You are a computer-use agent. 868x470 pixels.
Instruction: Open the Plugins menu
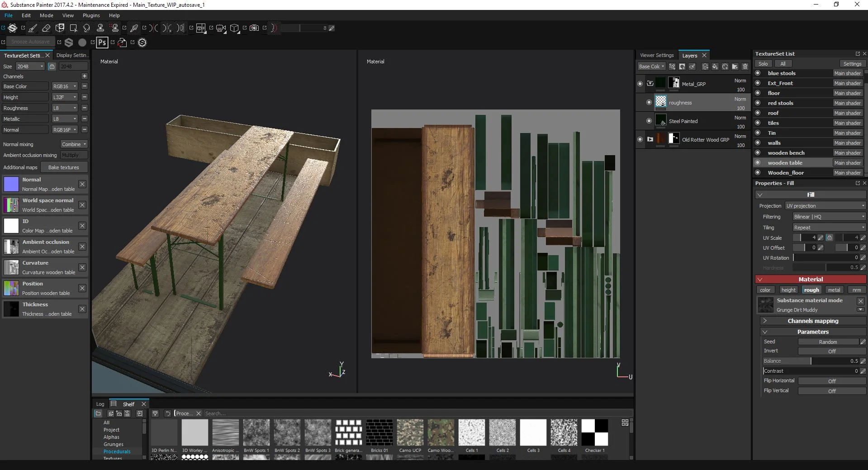(x=91, y=15)
